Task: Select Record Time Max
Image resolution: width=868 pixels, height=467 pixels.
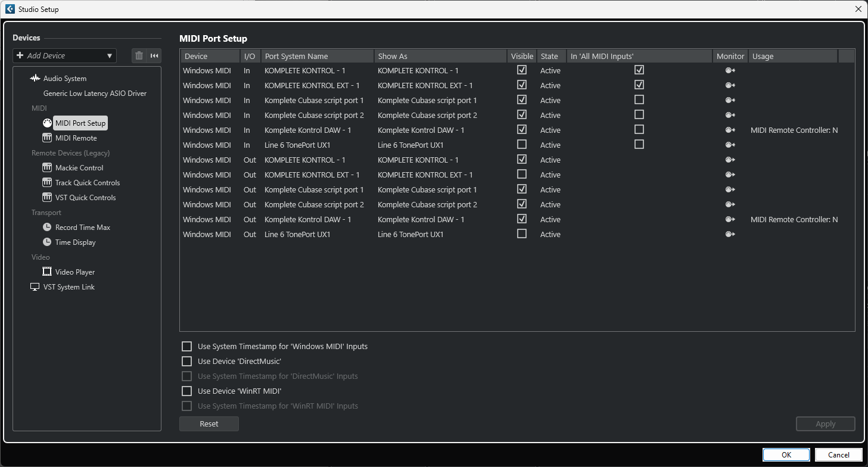Action: click(x=83, y=228)
